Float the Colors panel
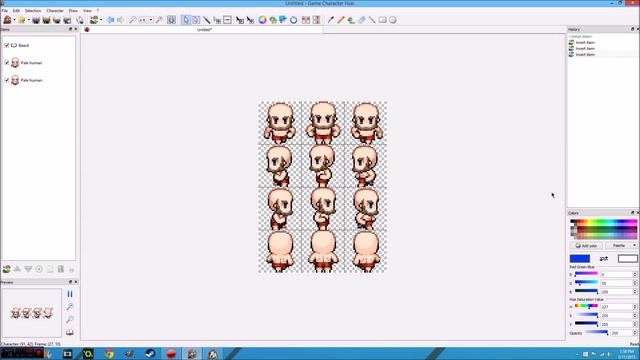 coord(632,213)
